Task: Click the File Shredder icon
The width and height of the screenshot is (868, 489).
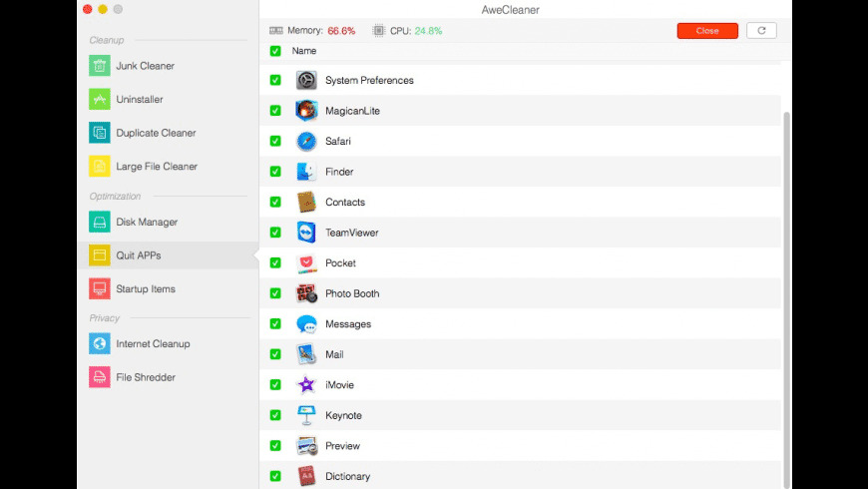Action: 99,377
